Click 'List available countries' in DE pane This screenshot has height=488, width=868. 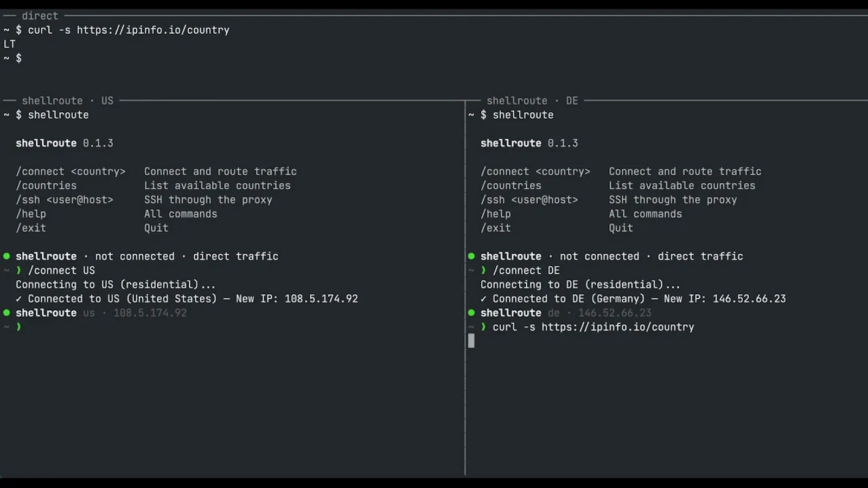(682, 185)
